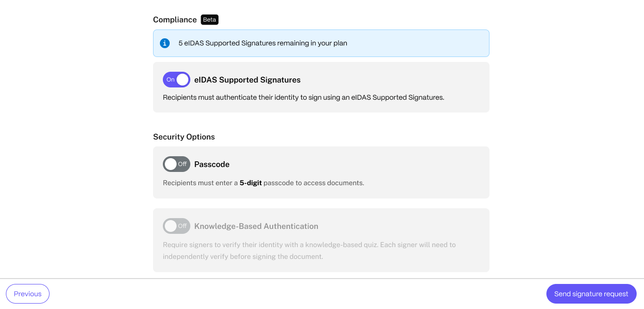
Task: Click the Knowledge-Based Authentication label
Action: point(256,226)
